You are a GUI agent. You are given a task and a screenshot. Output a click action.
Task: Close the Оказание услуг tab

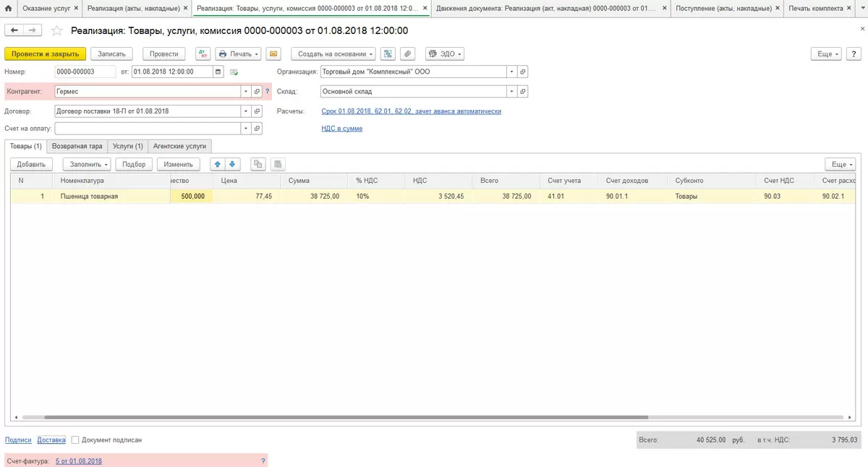click(x=76, y=9)
